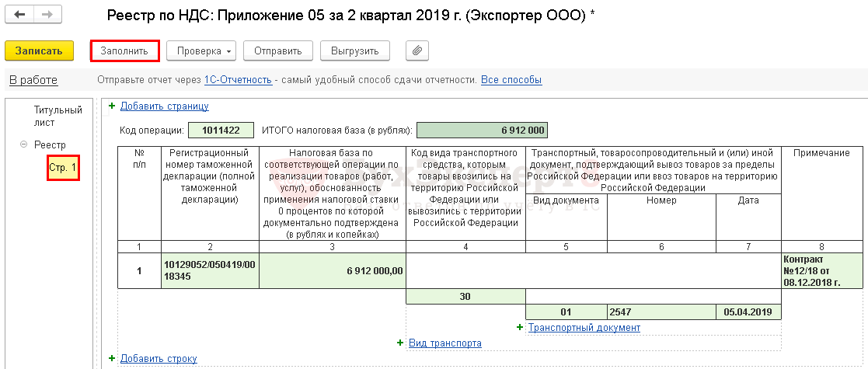
Task: Click the plus icon beside Добавить строку
Action: click(x=112, y=358)
